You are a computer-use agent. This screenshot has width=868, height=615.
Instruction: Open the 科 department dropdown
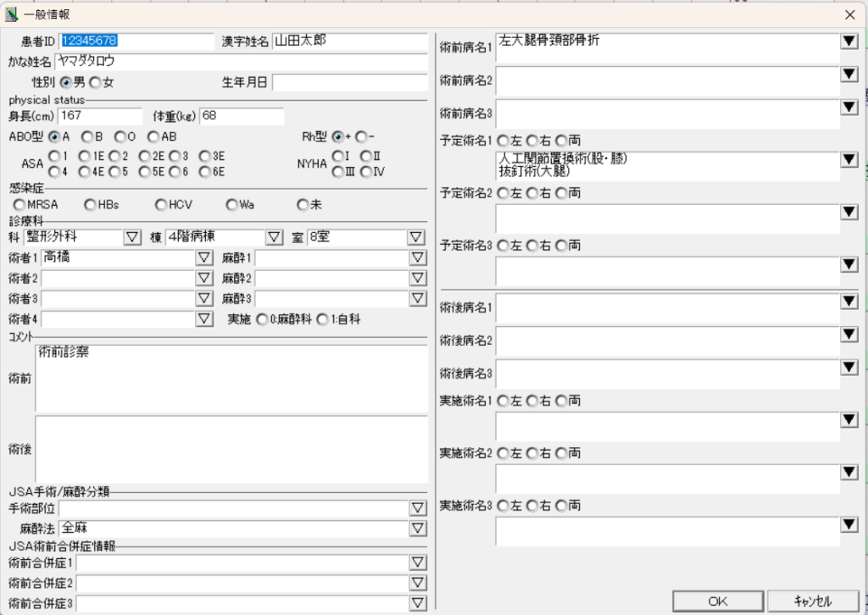(132, 237)
